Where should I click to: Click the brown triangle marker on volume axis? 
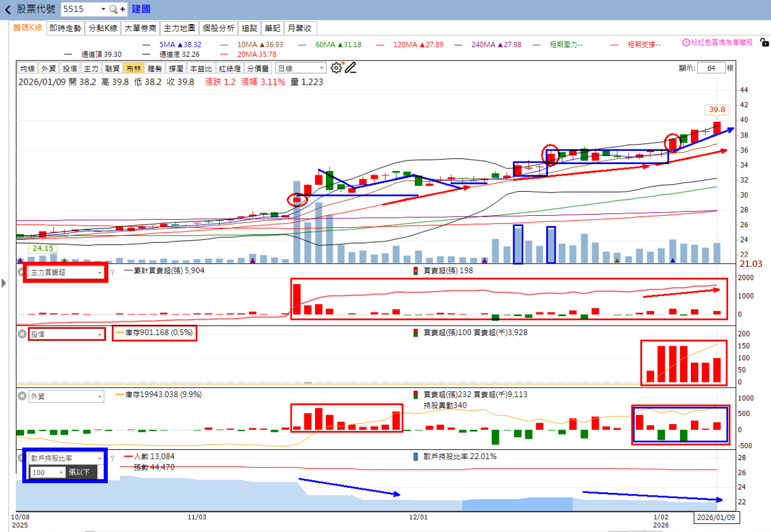616,260
